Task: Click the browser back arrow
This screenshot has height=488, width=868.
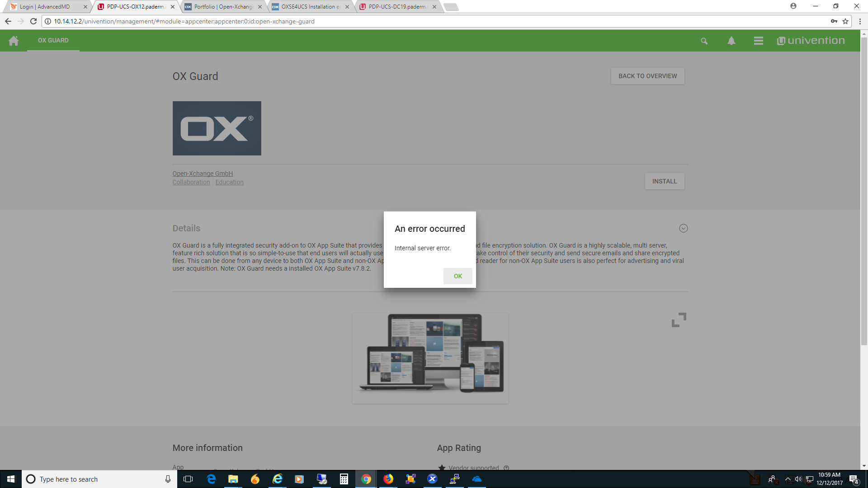Action: (8, 21)
